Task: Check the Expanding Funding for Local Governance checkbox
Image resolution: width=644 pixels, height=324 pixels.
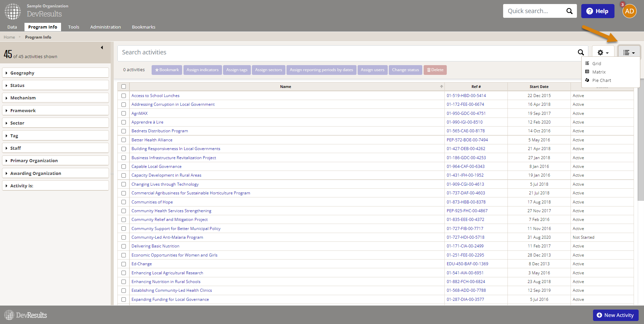Action: [123, 299]
